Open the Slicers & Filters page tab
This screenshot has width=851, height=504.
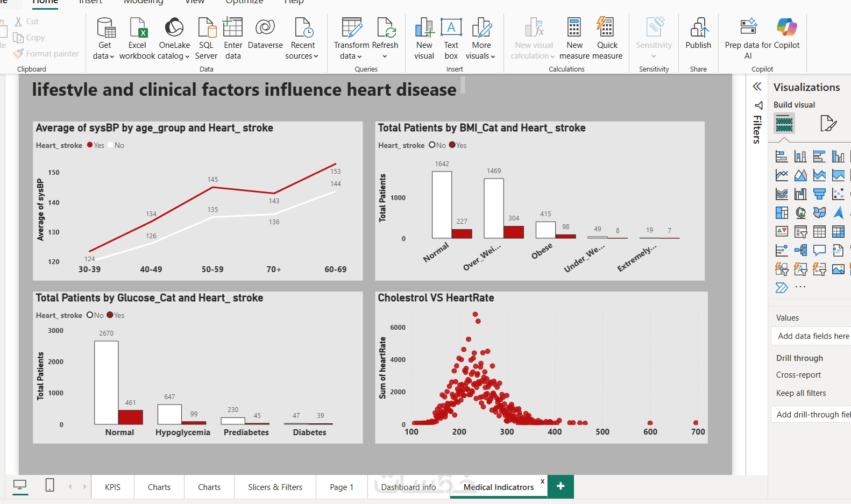point(275,487)
